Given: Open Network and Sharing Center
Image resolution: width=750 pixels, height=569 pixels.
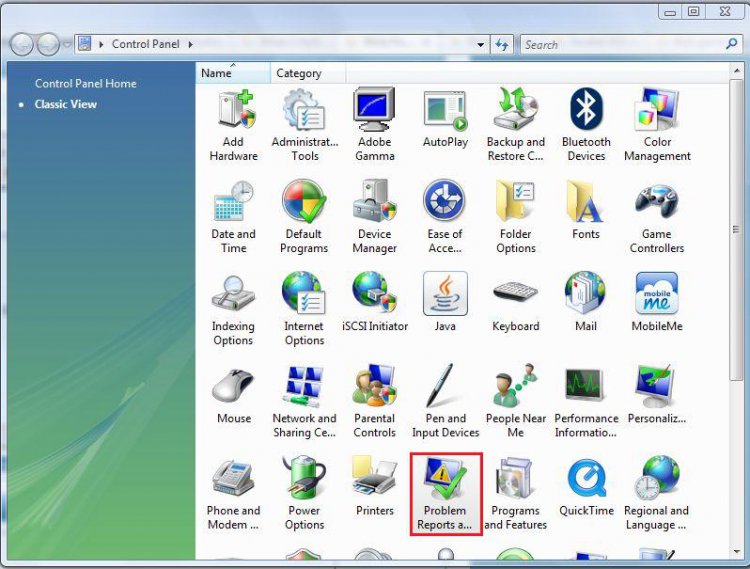Looking at the screenshot, I should click(304, 402).
